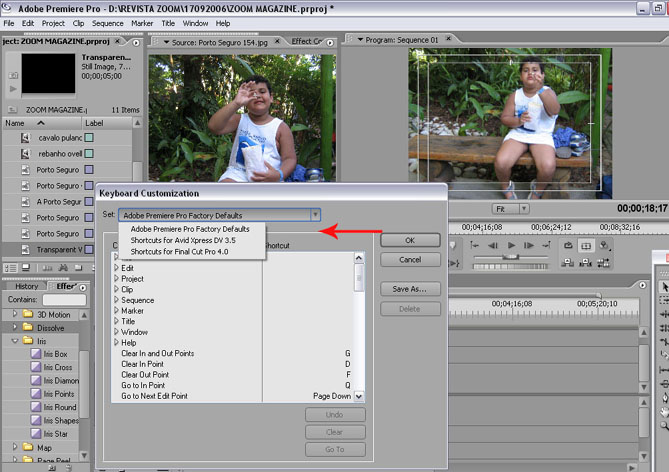Choose Shortcuts for Final Cut Pro 4.0

(179, 251)
